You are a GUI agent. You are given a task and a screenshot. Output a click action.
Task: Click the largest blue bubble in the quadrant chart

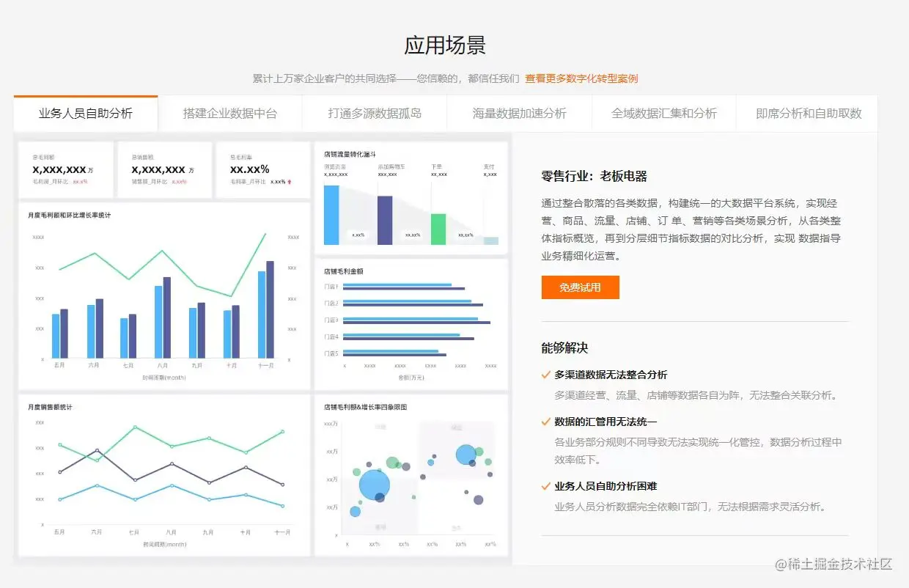tap(375, 484)
